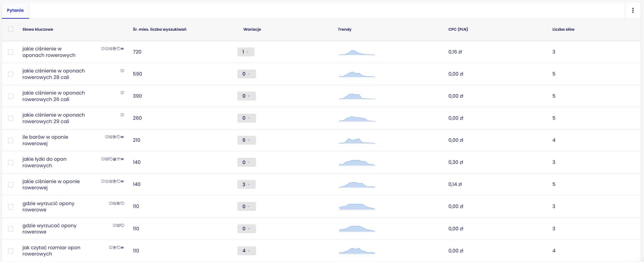Open variations dropdown for 'gdzie wyrzucać opony rowerowe'
Viewport: 644px width, 262px height.
click(247, 229)
